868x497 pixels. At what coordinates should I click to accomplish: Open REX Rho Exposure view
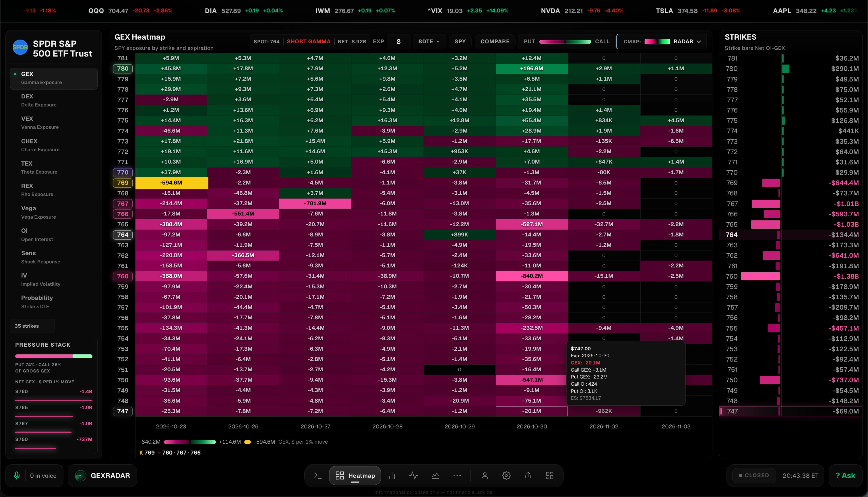click(x=54, y=190)
